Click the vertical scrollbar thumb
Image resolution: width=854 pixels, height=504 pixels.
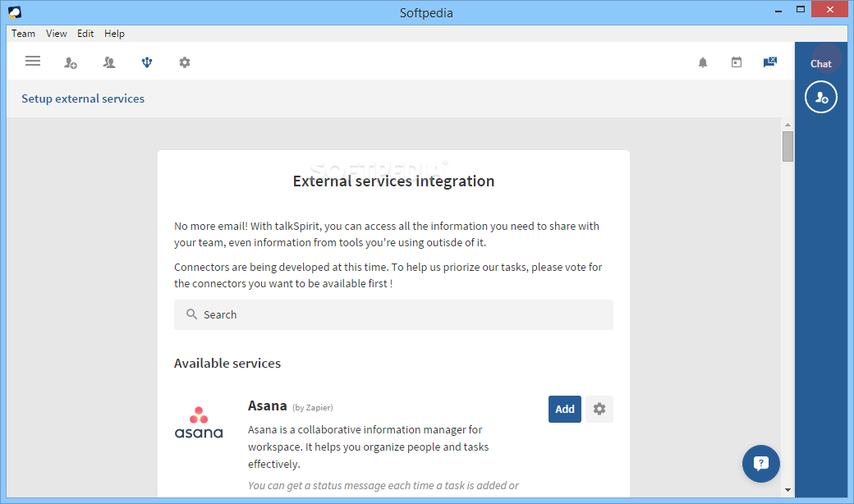(x=787, y=146)
